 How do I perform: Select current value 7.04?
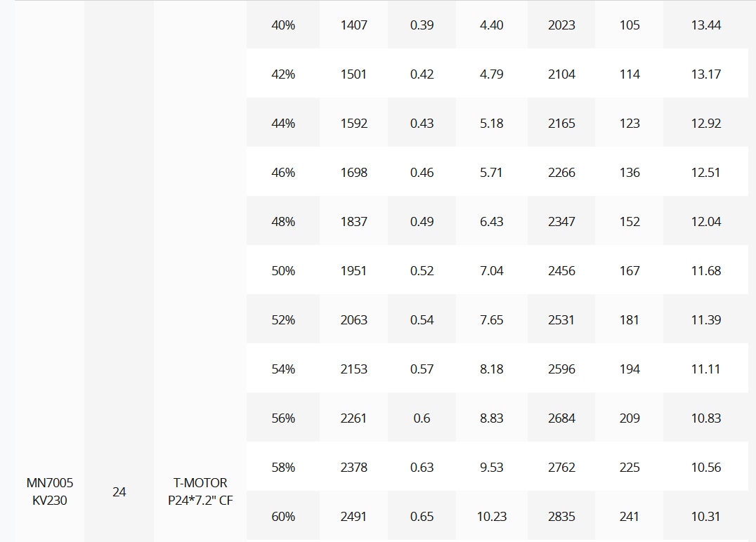pyautogui.click(x=491, y=271)
